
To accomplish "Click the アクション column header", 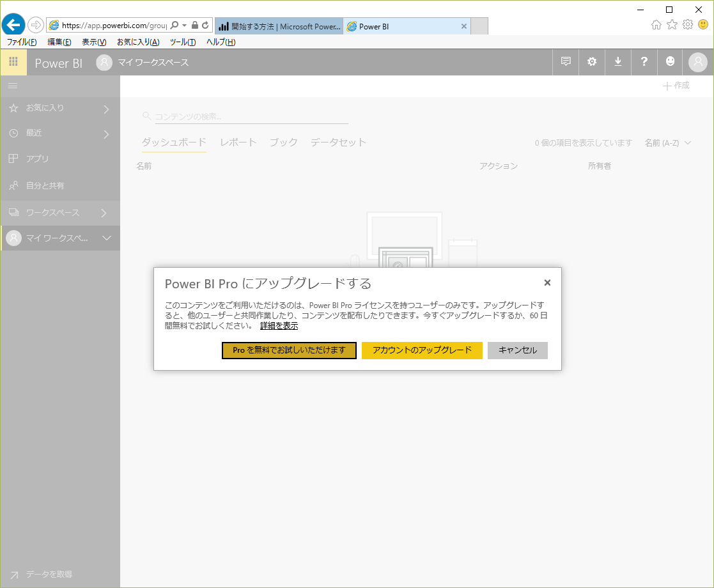I will tap(498, 166).
